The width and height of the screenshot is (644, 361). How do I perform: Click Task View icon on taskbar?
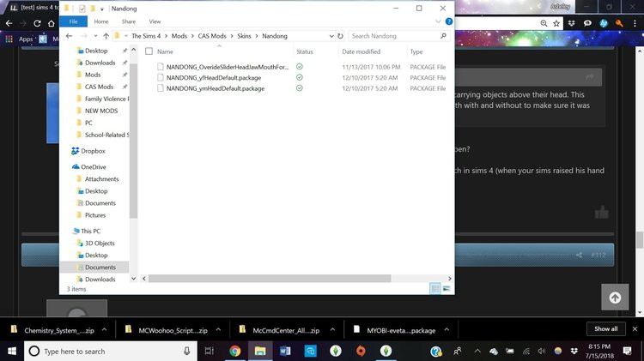point(209,352)
